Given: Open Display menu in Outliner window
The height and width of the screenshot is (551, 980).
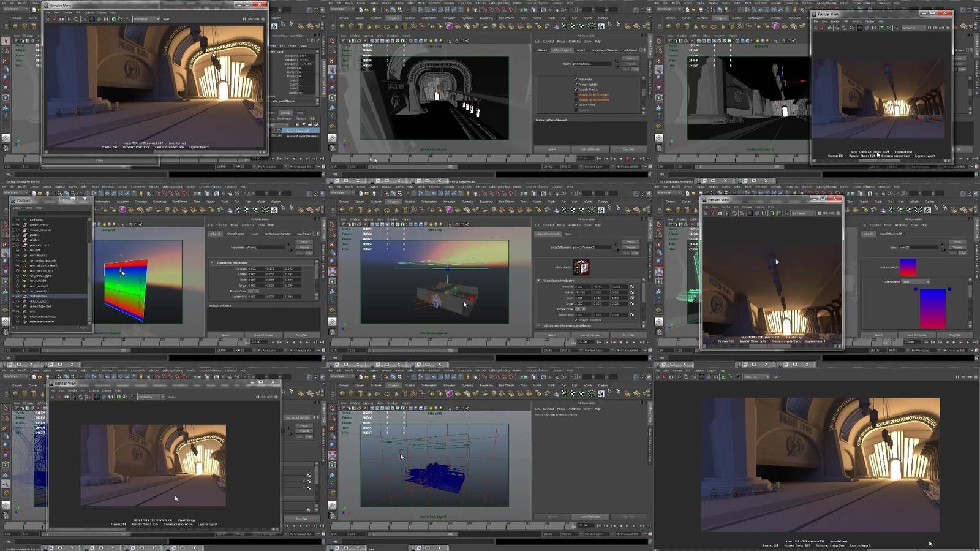Looking at the screenshot, I should 18,208.
